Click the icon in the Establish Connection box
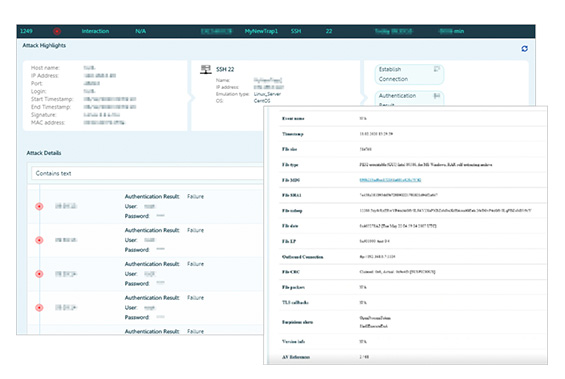Viewport: 565px width, 379px height. coord(437,69)
